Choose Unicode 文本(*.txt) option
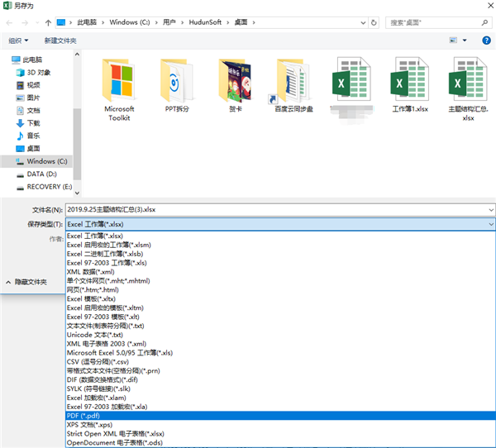The width and height of the screenshot is (496, 448). click(x=280, y=335)
